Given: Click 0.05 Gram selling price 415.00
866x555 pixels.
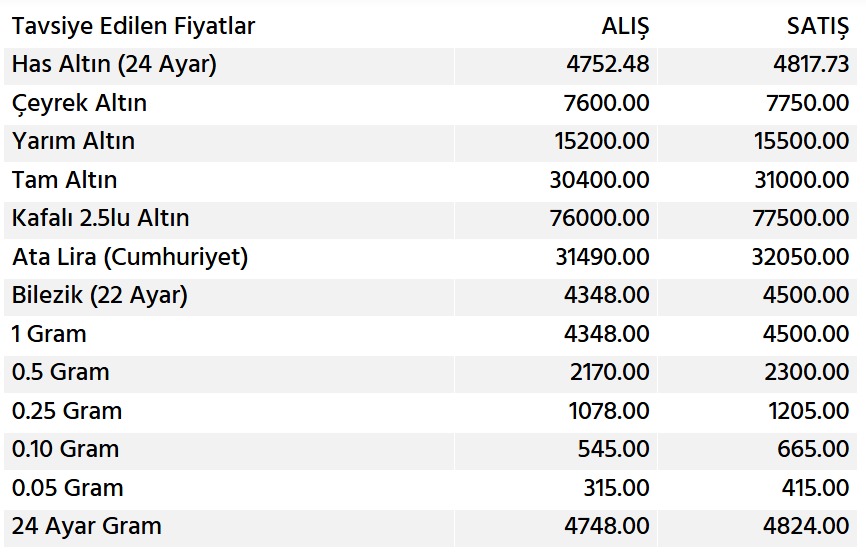Looking at the screenshot, I should point(815,488).
